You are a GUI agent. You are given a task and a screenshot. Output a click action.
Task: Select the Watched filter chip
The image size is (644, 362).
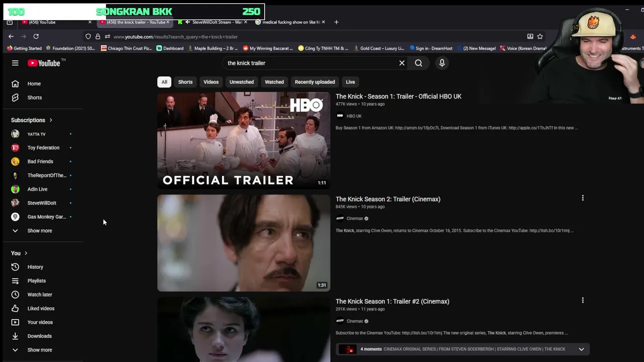(x=274, y=82)
